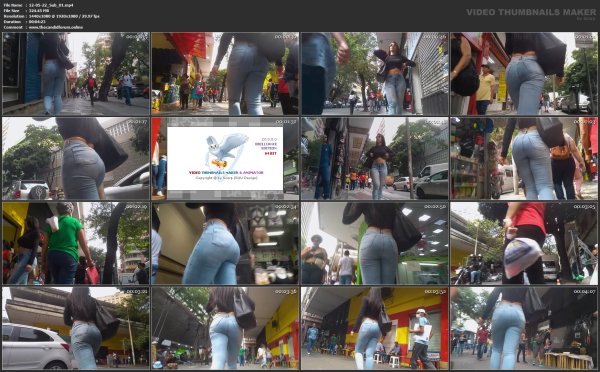Open the thumbnail stamped 00:03:36
The image size is (600, 372).
point(225,328)
